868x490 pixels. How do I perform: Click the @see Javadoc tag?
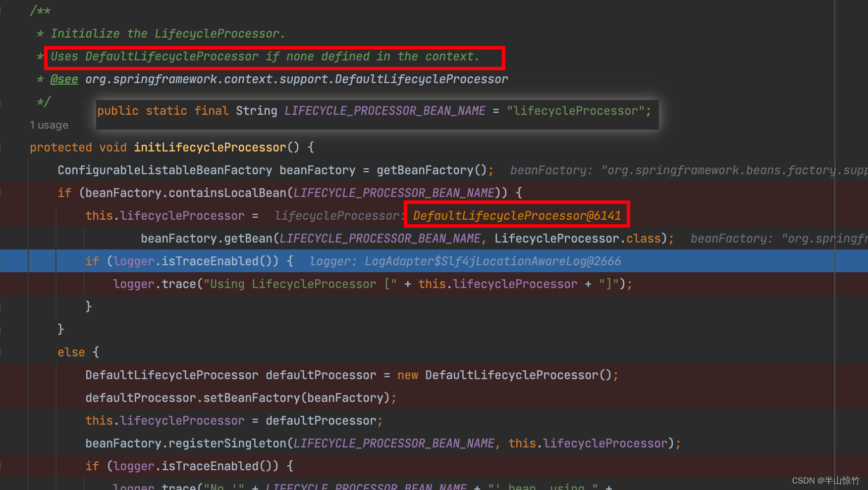point(64,79)
